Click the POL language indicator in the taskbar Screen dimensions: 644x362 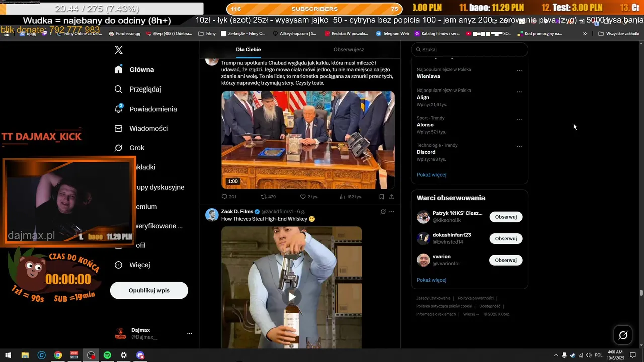pos(599,355)
